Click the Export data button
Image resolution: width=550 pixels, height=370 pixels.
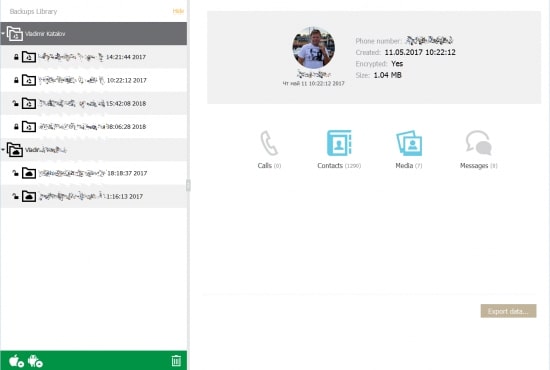click(508, 311)
